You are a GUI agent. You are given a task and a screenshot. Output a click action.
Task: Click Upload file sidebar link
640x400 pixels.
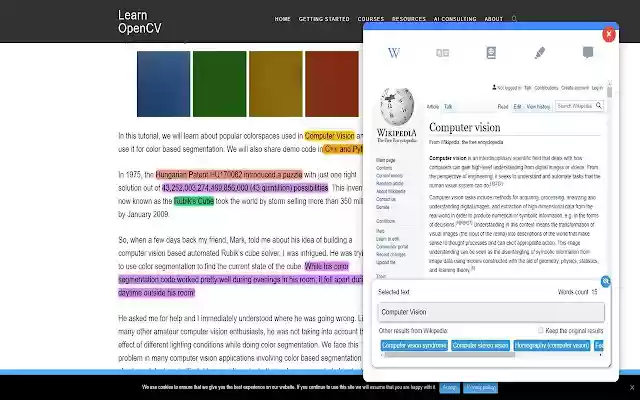(386, 262)
